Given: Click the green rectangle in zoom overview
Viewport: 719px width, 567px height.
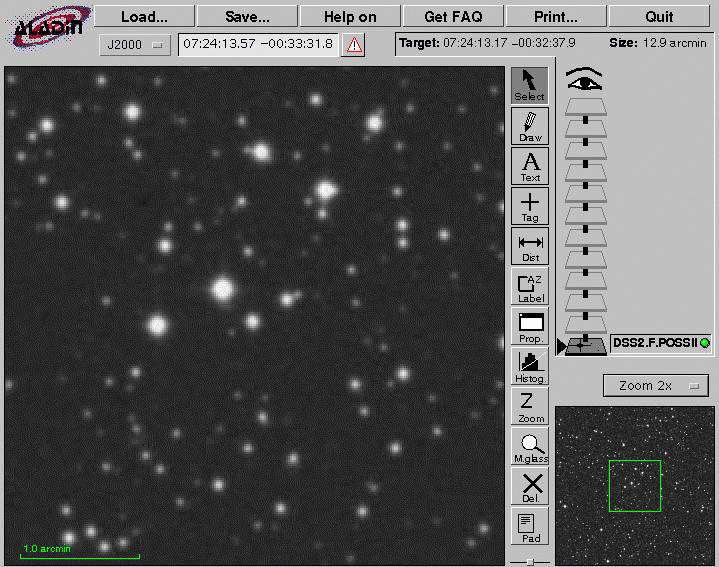Looking at the screenshot, I should [x=635, y=486].
